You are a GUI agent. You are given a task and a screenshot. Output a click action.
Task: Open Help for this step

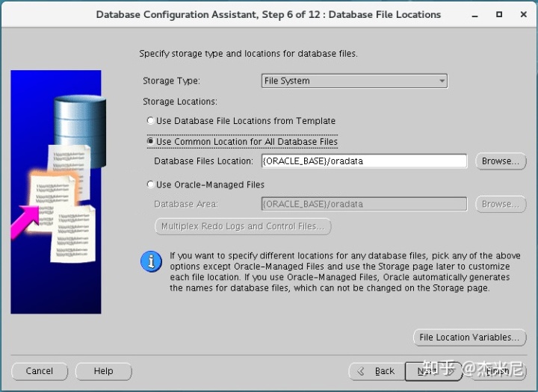click(x=103, y=371)
